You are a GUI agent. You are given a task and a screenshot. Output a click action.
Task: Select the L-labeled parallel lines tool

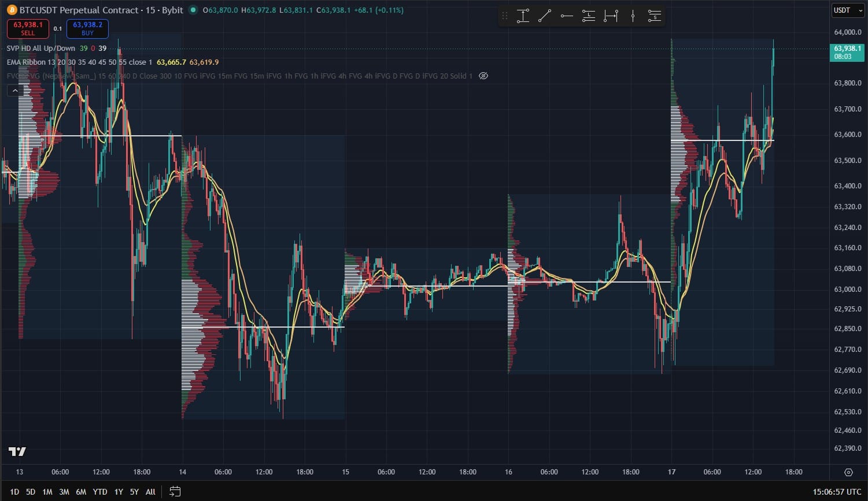[589, 16]
